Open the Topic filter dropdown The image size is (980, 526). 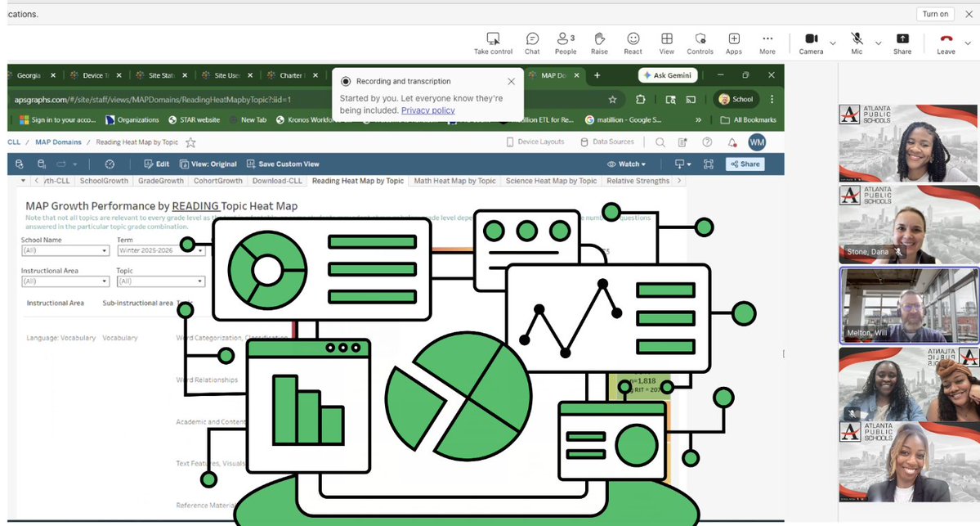tap(161, 281)
